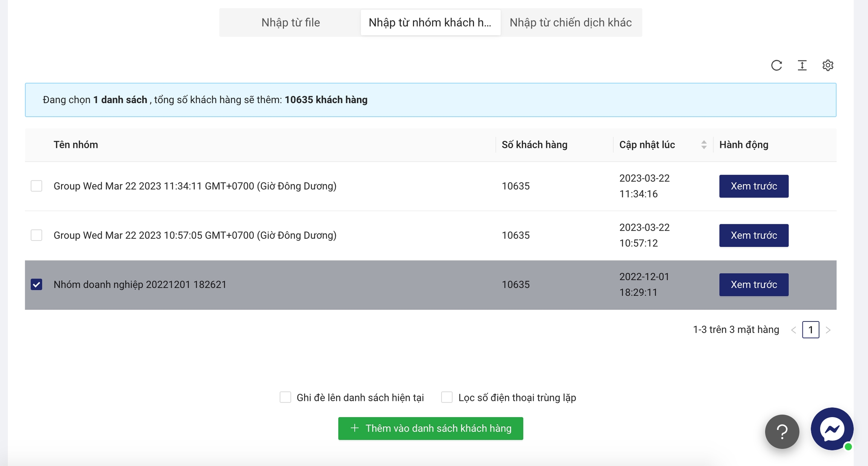The height and width of the screenshot is (466, 868).
Task: Switch to Nhập từ file tab
Action: pyautogui.click(x=290, y=23)
